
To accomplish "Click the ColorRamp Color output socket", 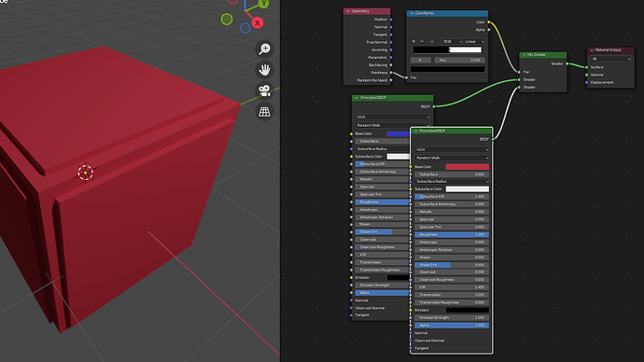I will click(x=489, y=22).
